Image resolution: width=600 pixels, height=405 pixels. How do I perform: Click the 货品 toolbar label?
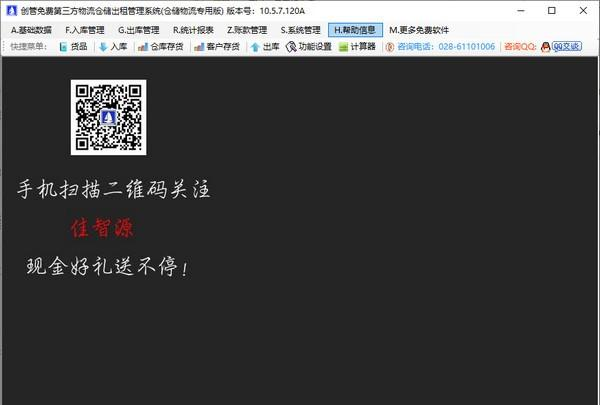click(x=79, y=47)
